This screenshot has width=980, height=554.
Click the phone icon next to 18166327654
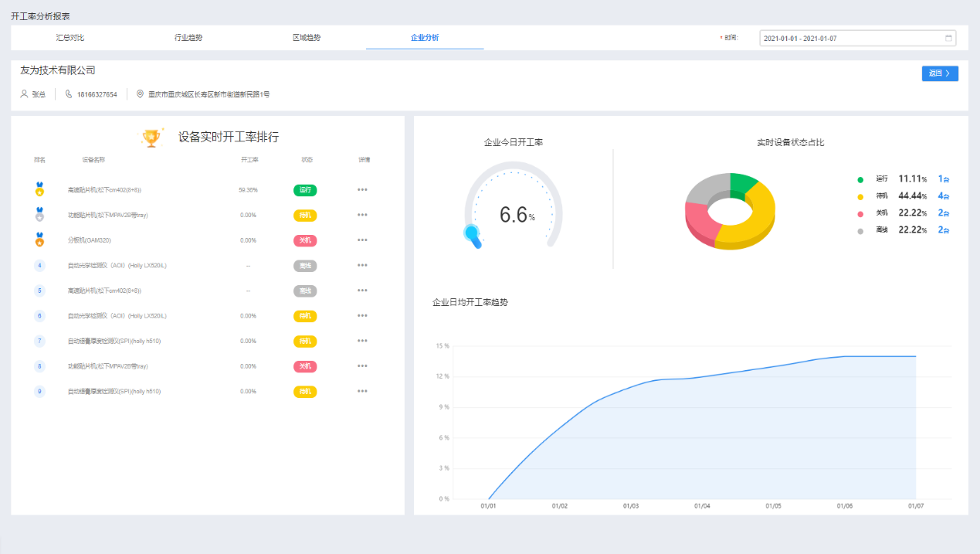[68, 94]
